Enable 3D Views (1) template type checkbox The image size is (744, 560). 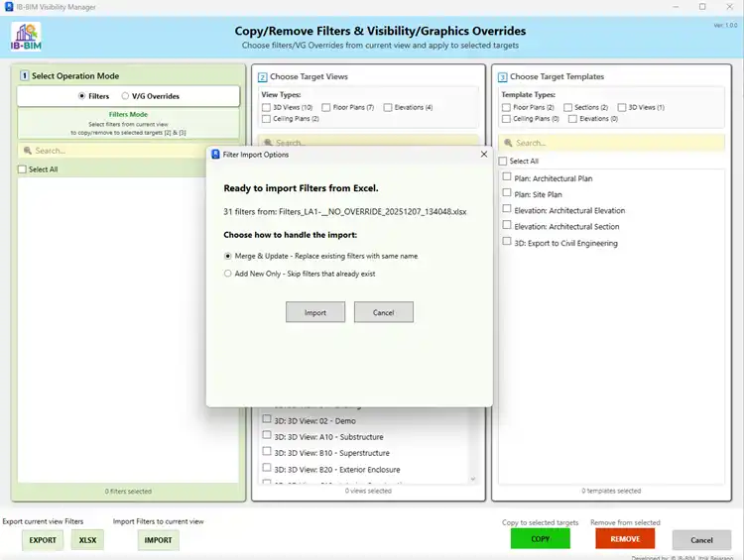(x=622, y=108)
